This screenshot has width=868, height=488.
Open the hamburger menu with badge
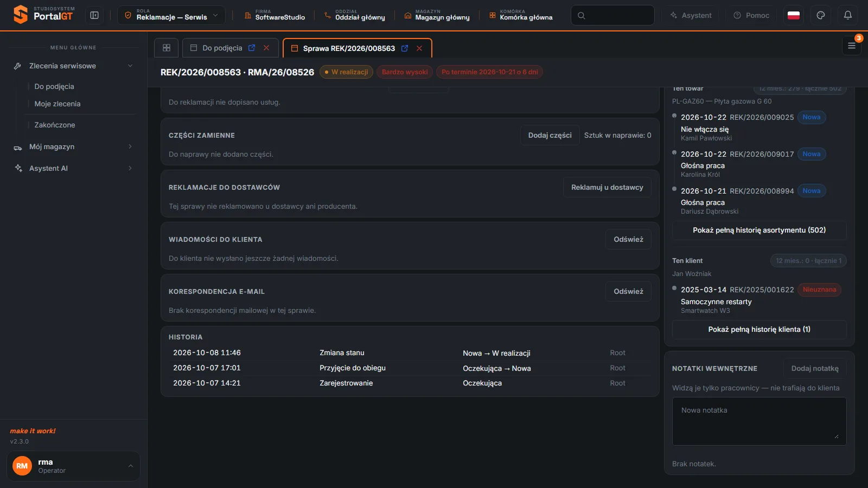[x=852, y=46]
